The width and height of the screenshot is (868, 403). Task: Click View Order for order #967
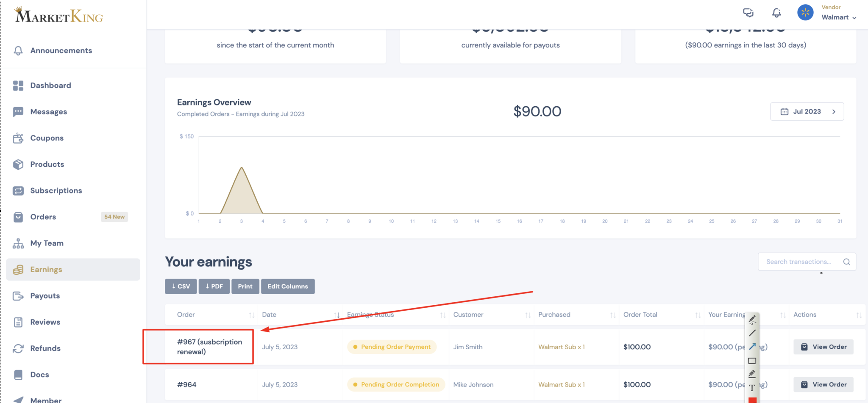[823, 346]
